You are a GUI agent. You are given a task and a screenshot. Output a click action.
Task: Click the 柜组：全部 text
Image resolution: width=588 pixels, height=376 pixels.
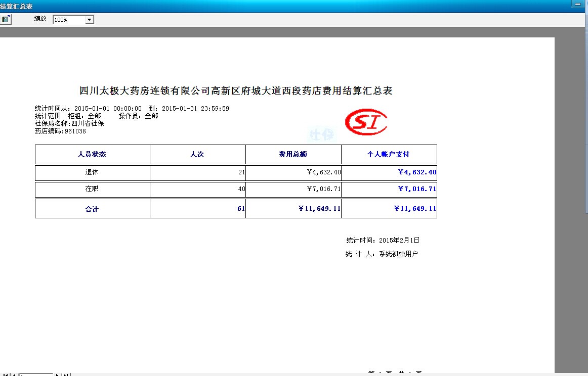coord(85,116)
